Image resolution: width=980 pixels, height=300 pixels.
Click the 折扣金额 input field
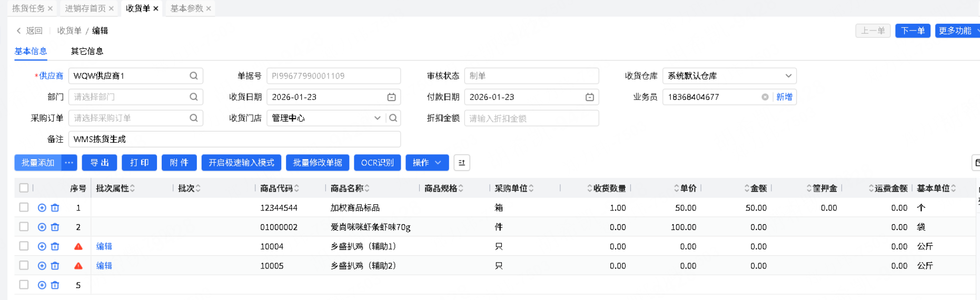(531, 118)
